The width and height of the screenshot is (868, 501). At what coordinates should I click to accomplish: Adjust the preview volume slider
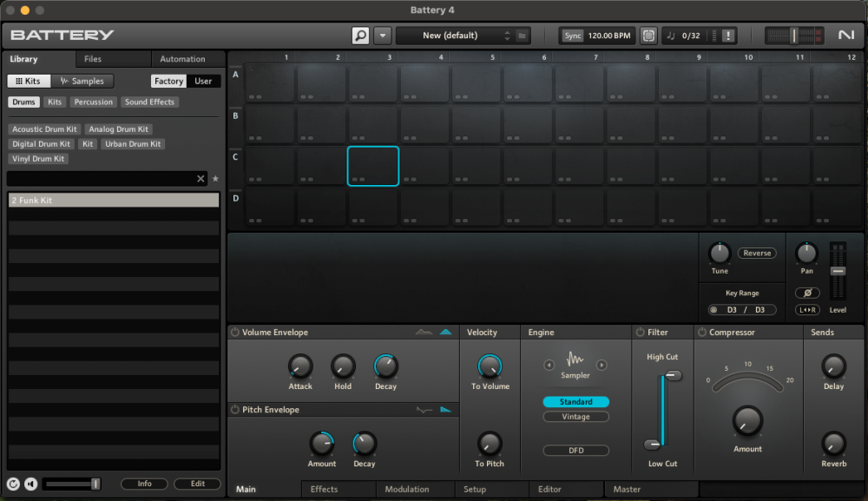click(x=72, y=484)
